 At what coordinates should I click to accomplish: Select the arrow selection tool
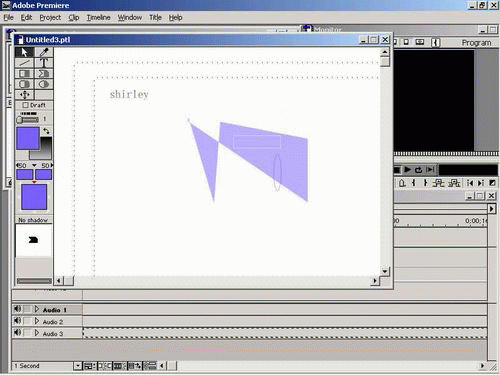[x=24, y=52]
